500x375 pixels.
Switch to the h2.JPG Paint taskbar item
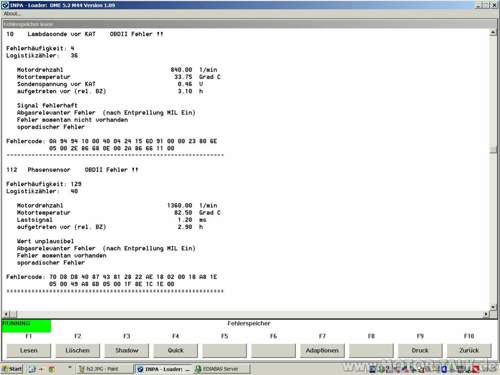click(x=103, y=369)
